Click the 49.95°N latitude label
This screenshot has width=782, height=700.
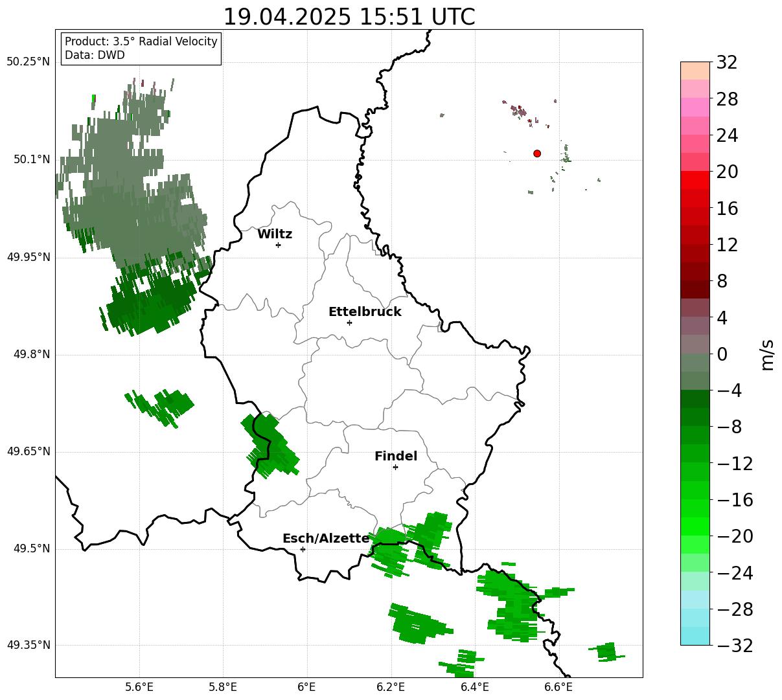[x=28, y=257]
